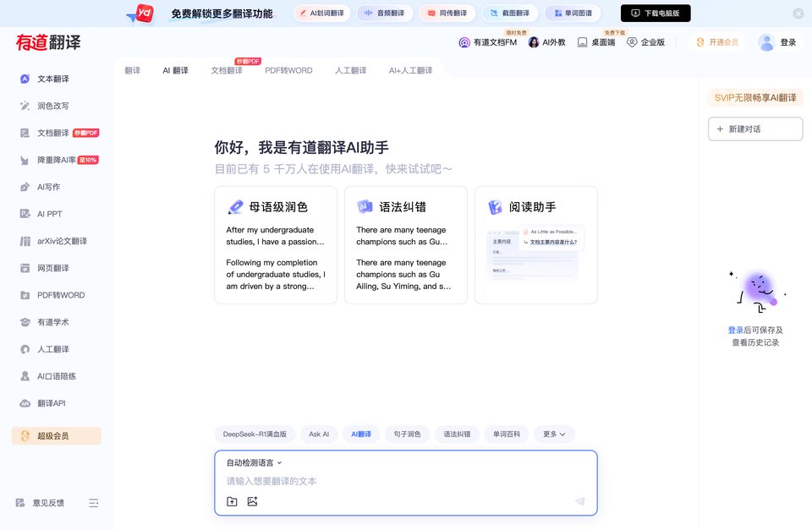Open 企业版 in the top bar
812x530 pixels.
(x=645, y=42)
